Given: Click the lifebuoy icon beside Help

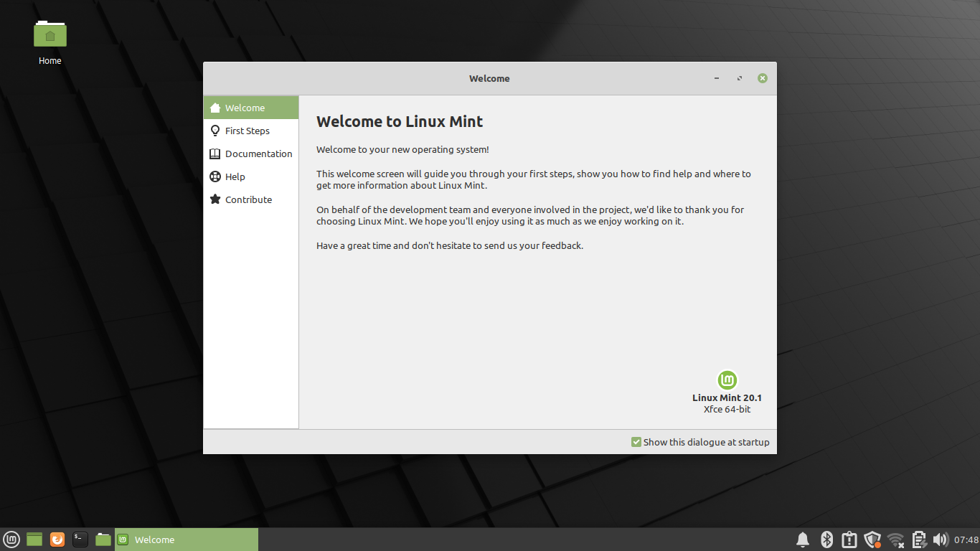Looking at the screenshot, I should tap(215, 176).
